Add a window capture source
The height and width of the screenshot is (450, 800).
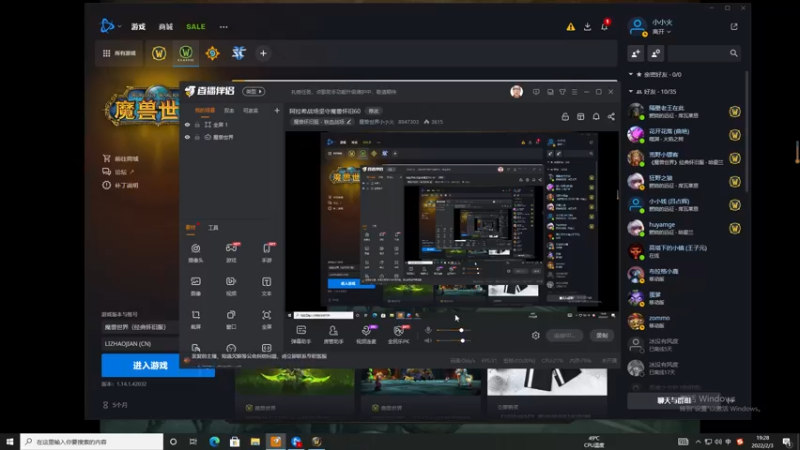pyautogui.click(x=231, y=319)
